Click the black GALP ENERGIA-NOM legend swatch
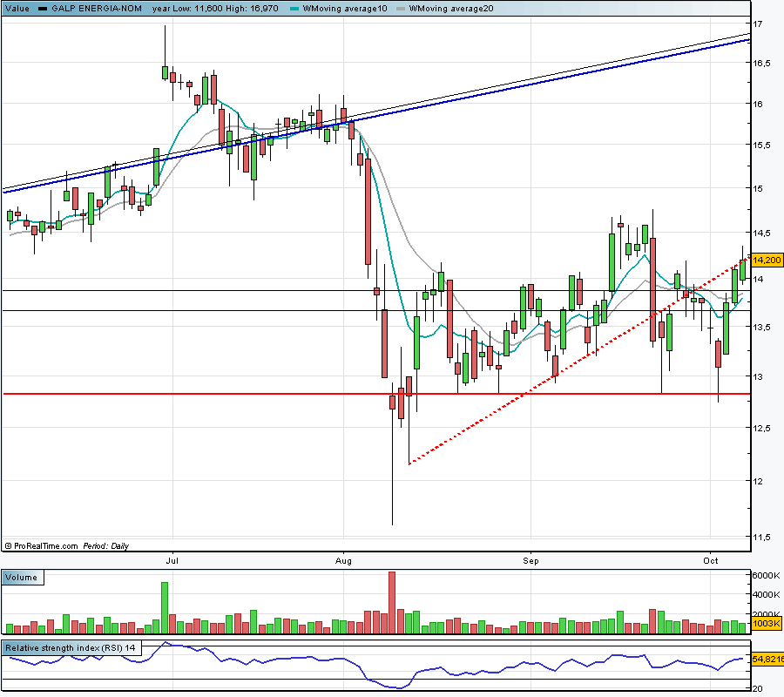 [43, 9]
